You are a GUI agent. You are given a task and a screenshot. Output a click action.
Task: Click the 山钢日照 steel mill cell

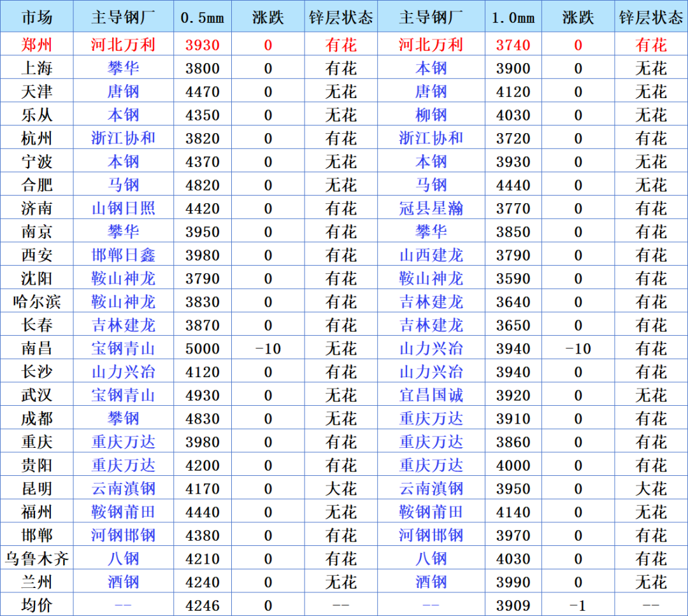point(124,208)
